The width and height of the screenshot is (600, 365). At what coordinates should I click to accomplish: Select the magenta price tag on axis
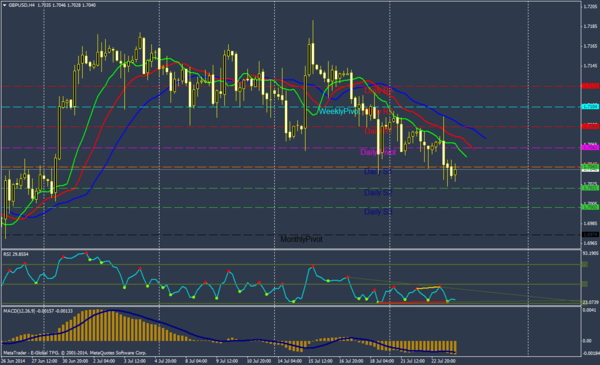pyautogui.click(x=590, y=147)
